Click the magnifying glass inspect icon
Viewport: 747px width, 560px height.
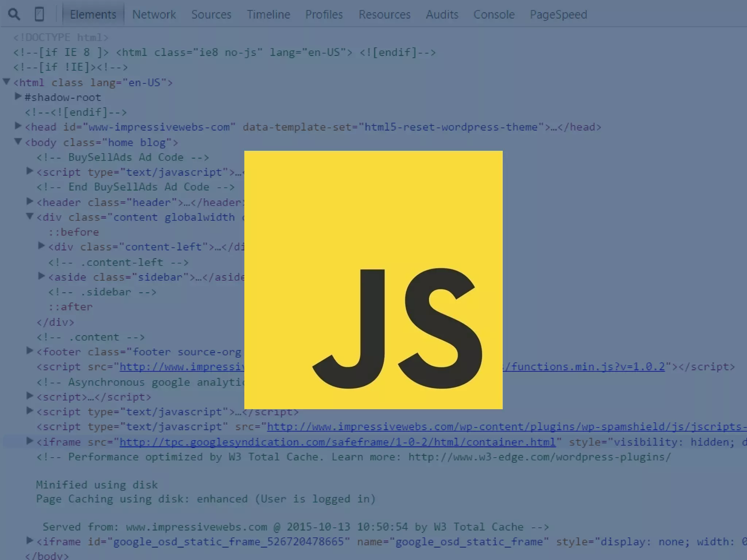click(x=14, y=15)
